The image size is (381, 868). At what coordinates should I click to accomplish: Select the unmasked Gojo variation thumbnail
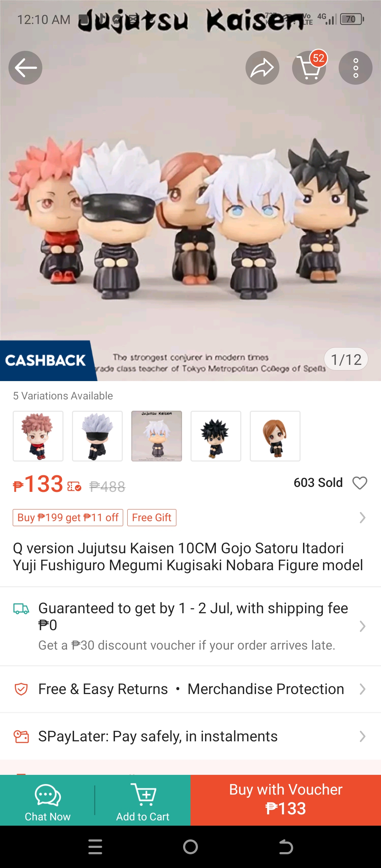157,436
